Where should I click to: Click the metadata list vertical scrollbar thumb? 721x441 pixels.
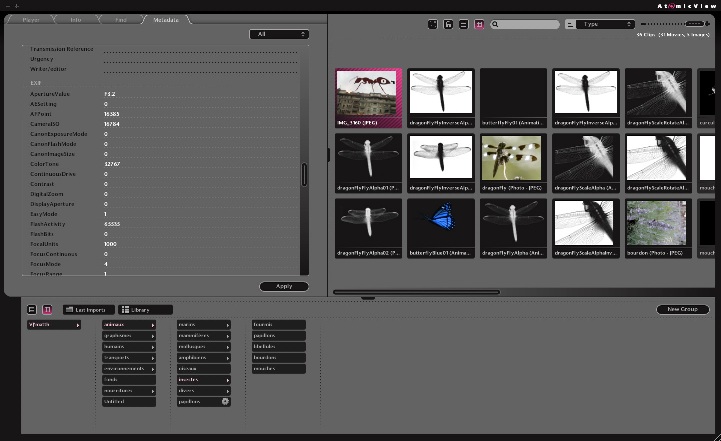point(304,174)
